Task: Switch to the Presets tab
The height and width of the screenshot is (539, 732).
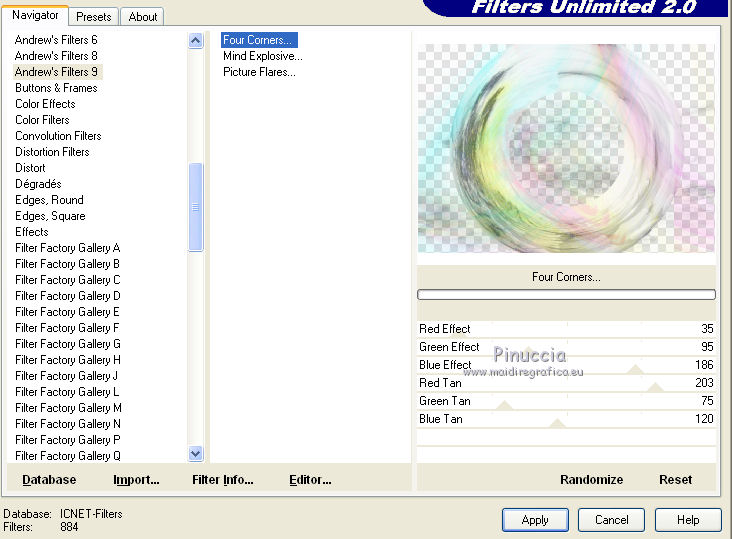Action: 93,17
